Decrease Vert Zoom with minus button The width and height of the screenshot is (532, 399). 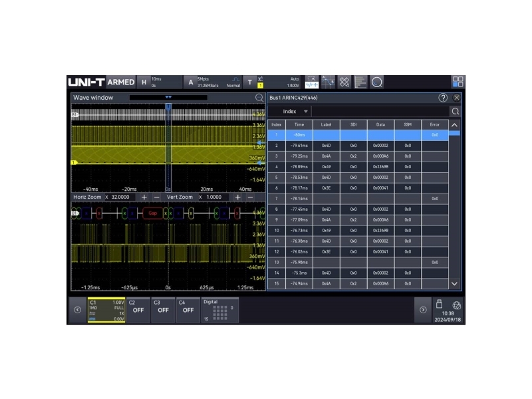coord(250,198)
